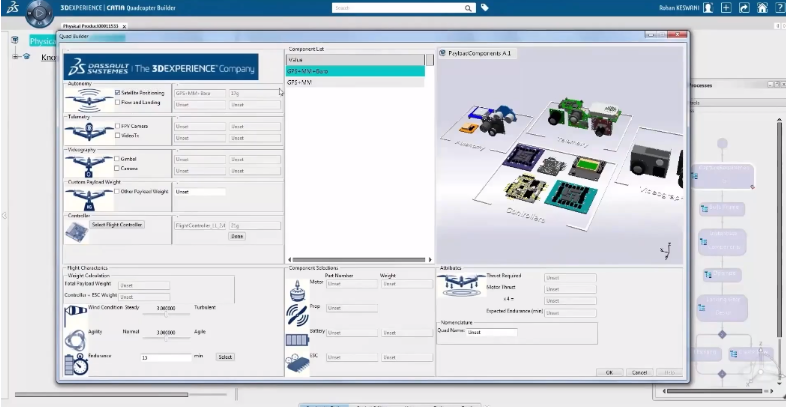Click the Motor icon
The image size is (786, 407).
coord(297,290)
